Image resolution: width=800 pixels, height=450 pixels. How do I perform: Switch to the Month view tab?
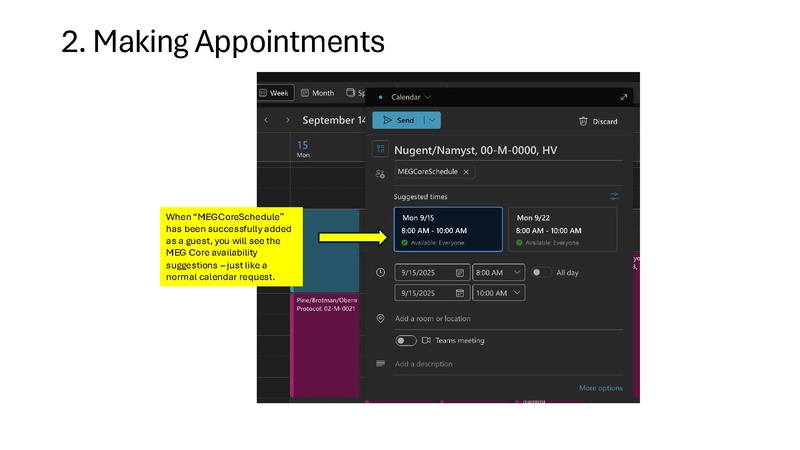(318, 93)
